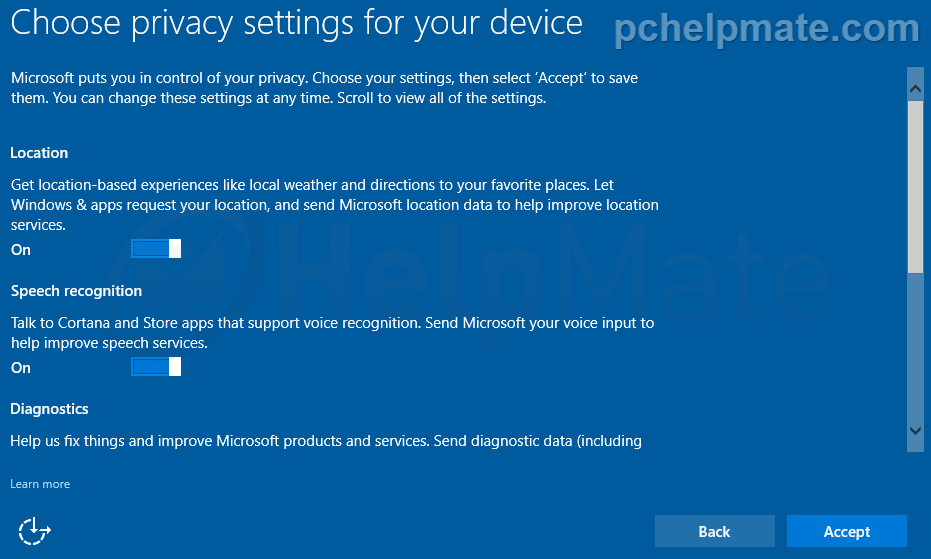Open the Ease of Access icon
The image size is (931, 559).
[34, 530]
